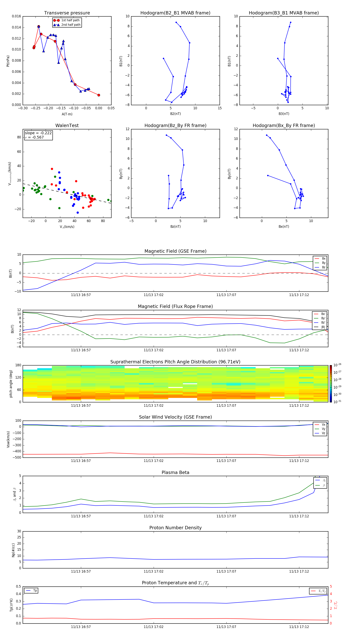Click the pitch angle intensity colorbar
Screen dimensions: 351x644
(331, 384)
